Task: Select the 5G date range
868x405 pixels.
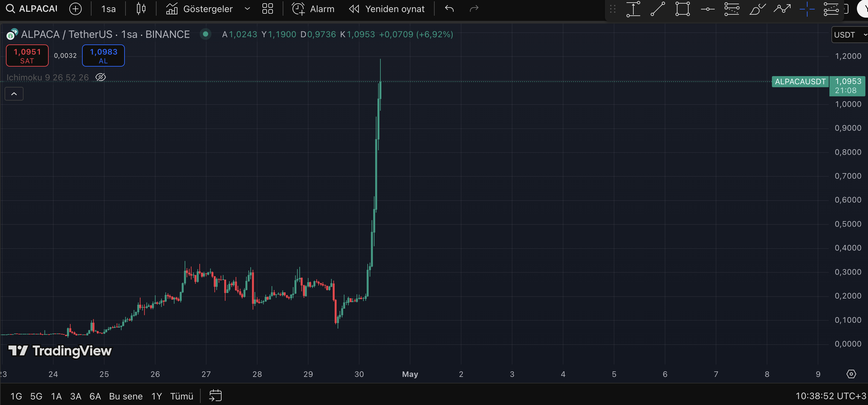Action: 36,396
